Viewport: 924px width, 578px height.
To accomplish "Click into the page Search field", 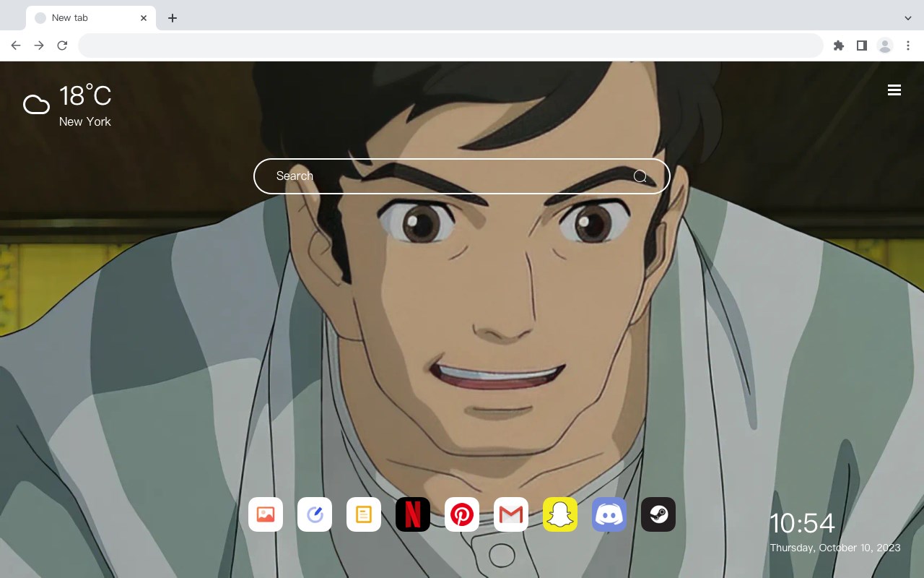I will tap(462, 176).
